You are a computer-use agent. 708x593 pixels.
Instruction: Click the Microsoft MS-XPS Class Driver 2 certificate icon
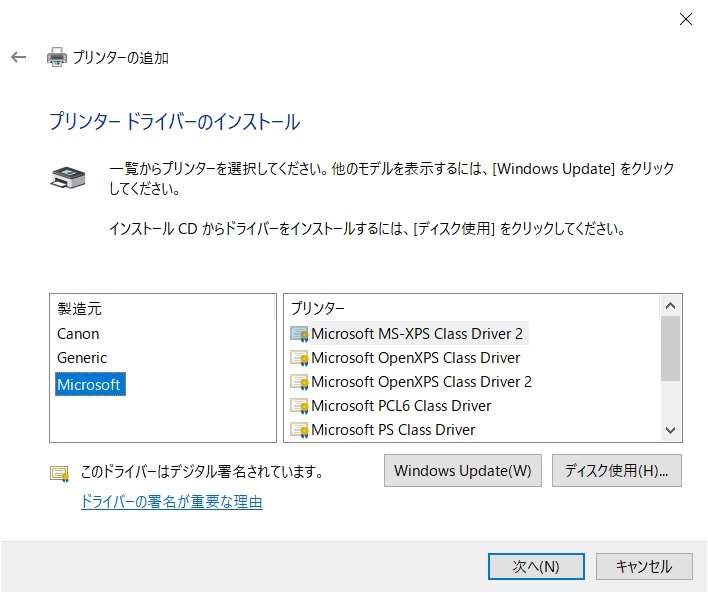(299, 334)
